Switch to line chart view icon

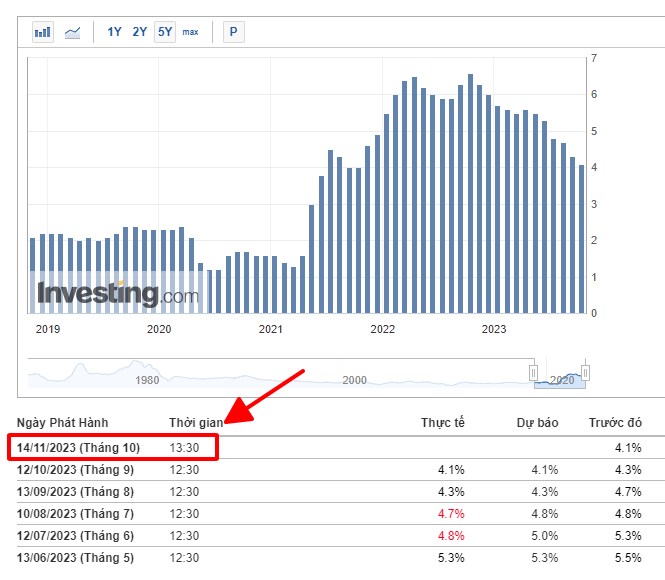click(73, 32)
